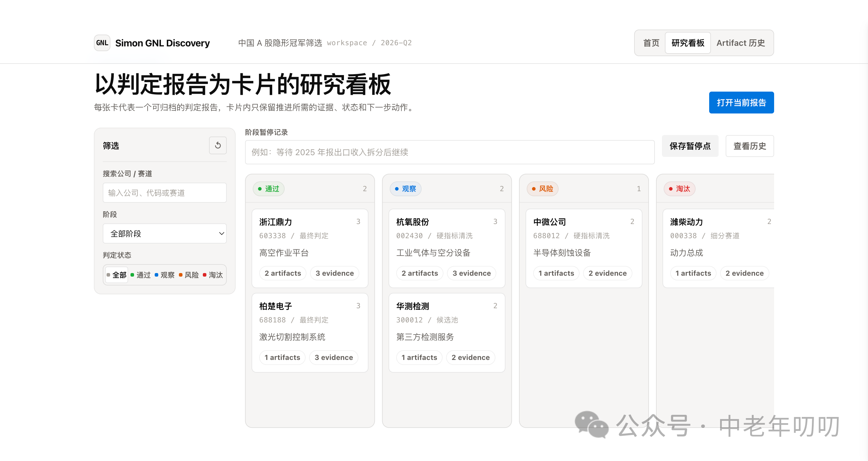Click 3 evidence chip on 浙江鼎力
Screen dimensions: 868x461
(335, 273)
